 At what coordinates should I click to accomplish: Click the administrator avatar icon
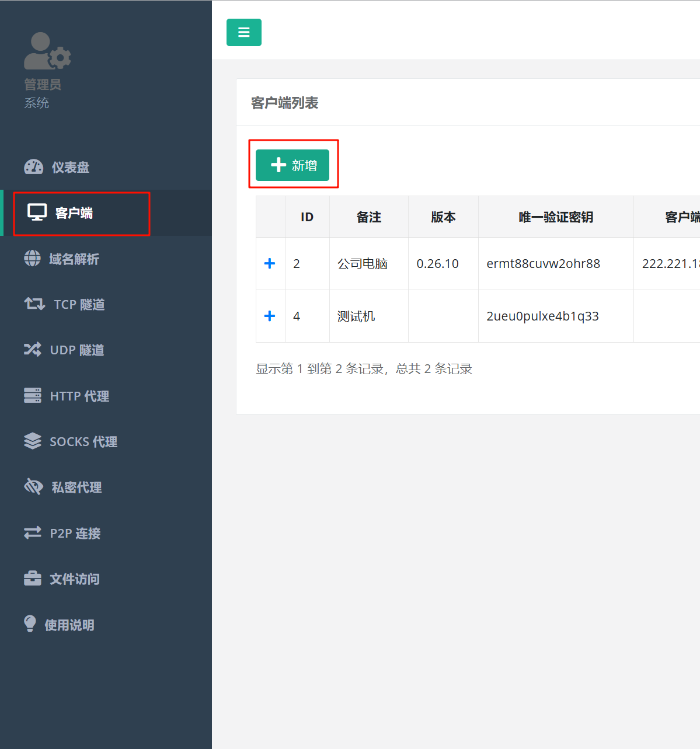(47, 51)
